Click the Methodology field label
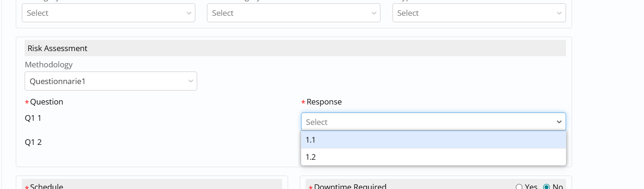 (x=49, y=65)
